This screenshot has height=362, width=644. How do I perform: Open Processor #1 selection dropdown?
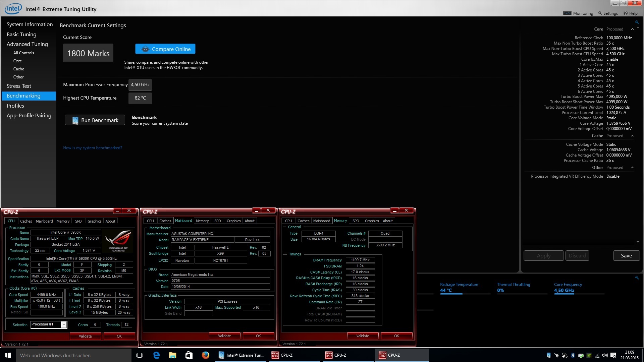pos(64,324)
